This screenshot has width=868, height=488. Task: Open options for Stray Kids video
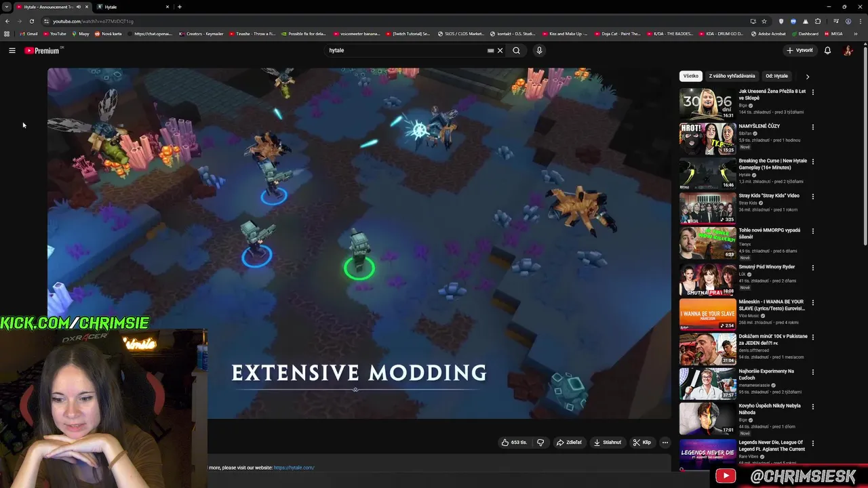(812, 197)
